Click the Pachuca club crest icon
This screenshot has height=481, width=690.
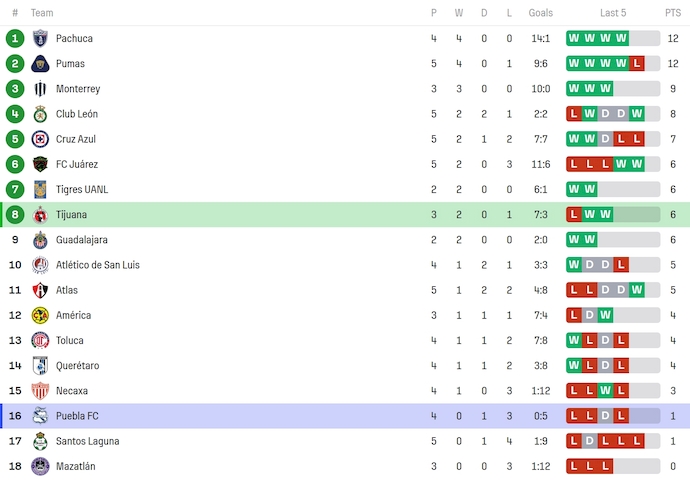point(40,38)
